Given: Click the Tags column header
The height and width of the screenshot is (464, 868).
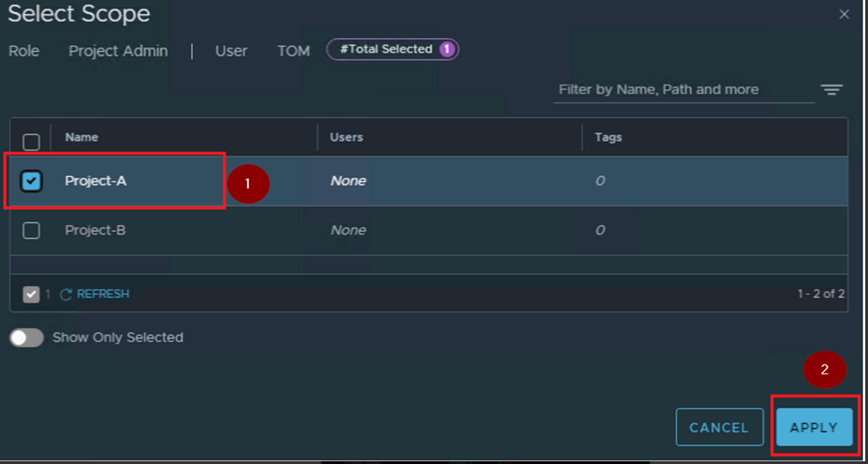Looking at the screenshot, I should pos(608,137).
